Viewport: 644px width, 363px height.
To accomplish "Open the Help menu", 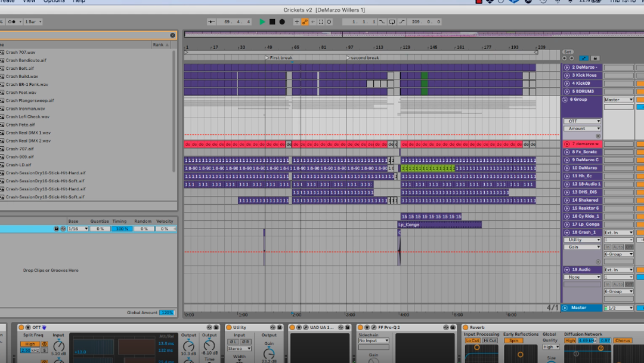I will (79, 2).
